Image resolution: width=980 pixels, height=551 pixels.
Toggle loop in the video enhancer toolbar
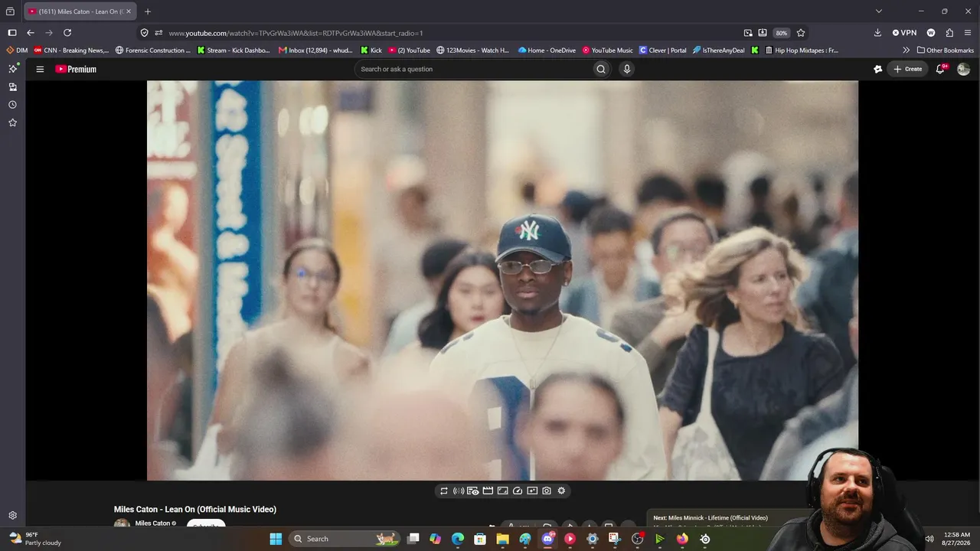pos(444,491)
